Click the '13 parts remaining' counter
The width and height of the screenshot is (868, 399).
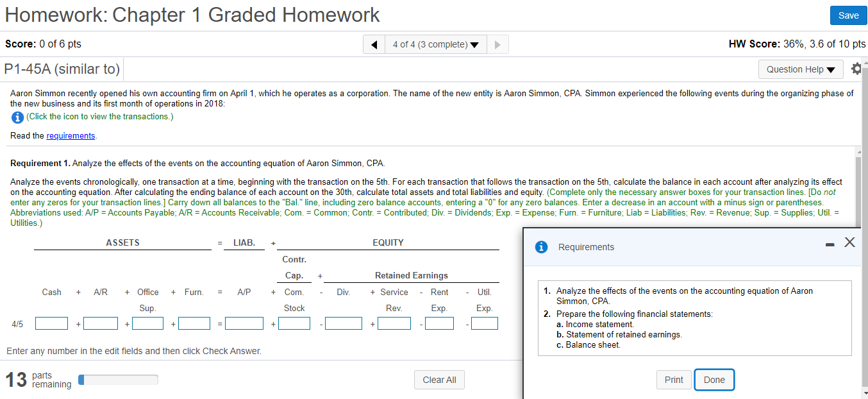[x=39, y=380]
